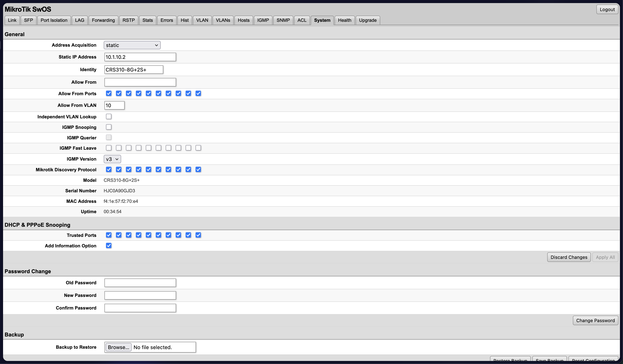The width and height of the screenshot is (623, 364).
Task: Click the Discard Changes button
Action: tap(569, 257)
